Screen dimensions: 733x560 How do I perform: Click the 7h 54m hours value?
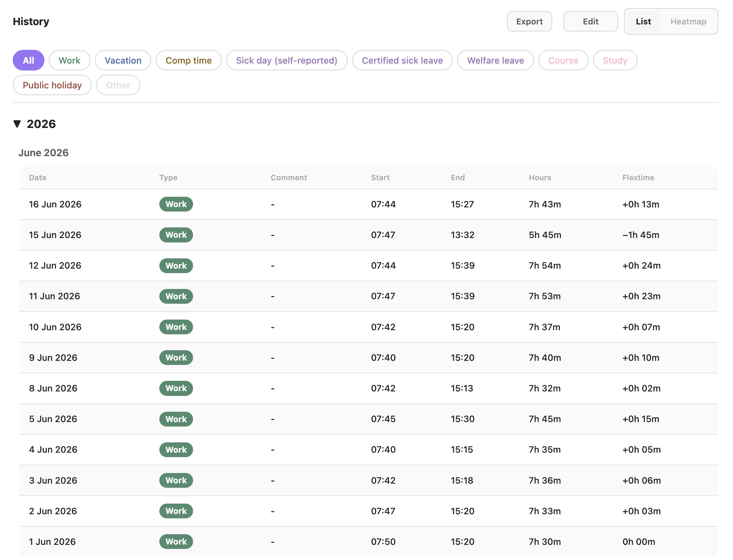tap(545, 266)
